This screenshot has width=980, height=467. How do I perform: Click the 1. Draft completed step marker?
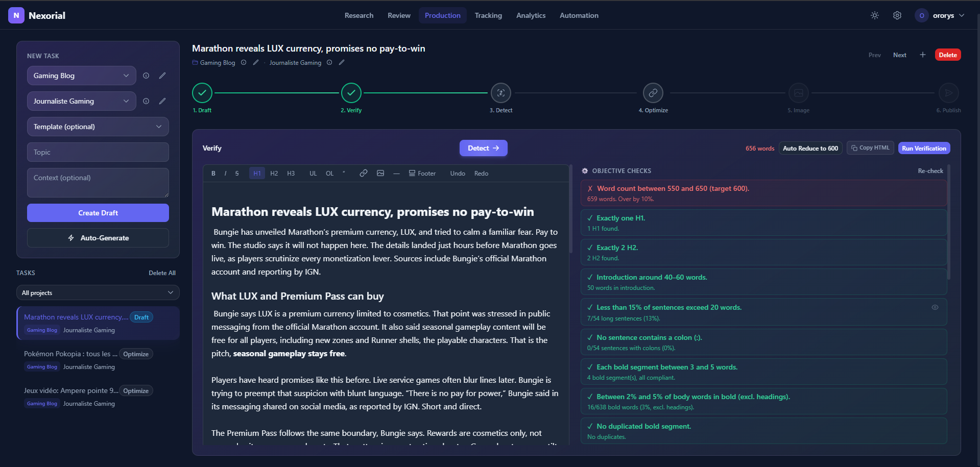click(202, 93)
